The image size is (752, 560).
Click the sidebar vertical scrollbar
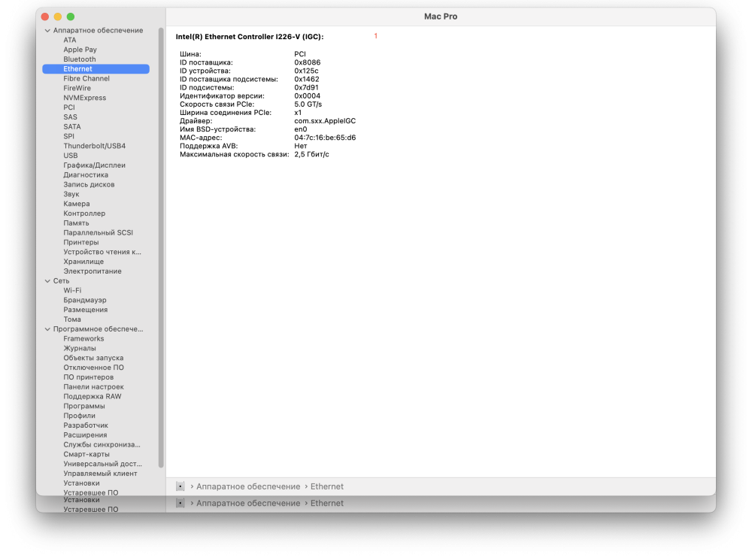point(161,247)
